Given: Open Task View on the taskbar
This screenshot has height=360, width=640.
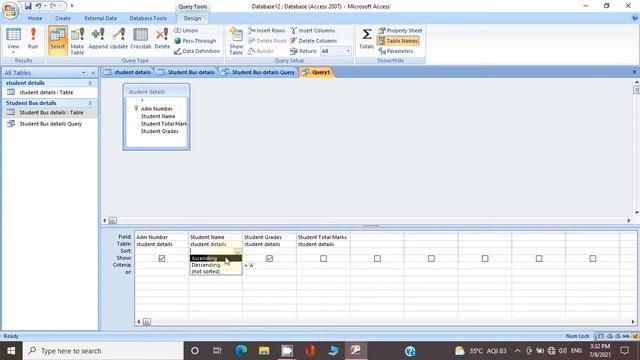Looking at the screenshot, I should point(217,351).
